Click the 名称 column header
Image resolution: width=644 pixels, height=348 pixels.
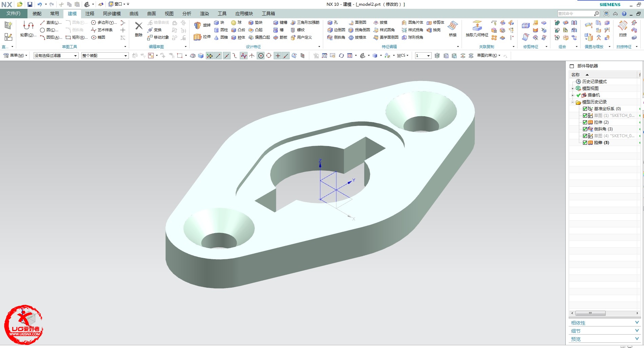coord(604,75)
